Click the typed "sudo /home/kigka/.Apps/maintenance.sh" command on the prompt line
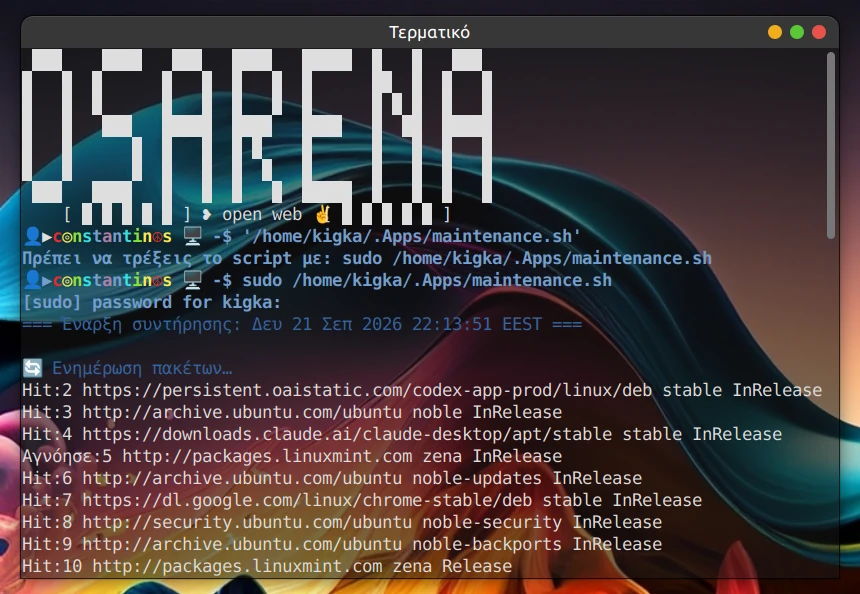The width and height of the screenshot is (860, 594). click(427, 280)
